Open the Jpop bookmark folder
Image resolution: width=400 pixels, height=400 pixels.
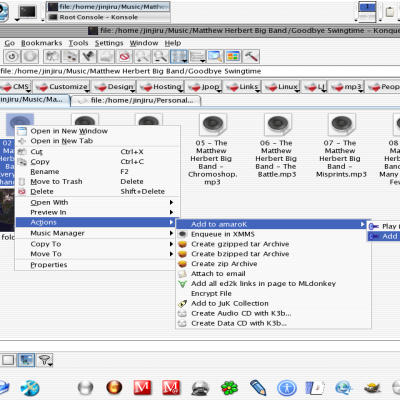pyautogui.click(x=204, y=87)
